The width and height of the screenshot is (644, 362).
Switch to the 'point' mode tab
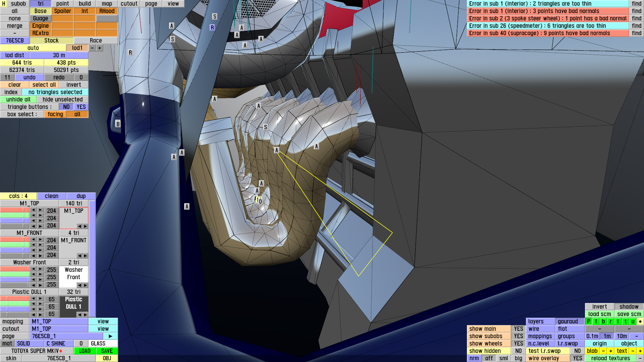62,4
